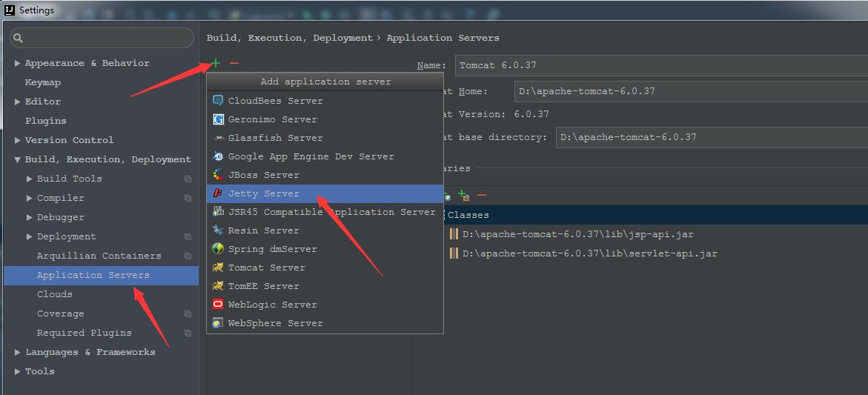Select WebSphere Server option
This screenshot has width=868, height=395.
275,323
